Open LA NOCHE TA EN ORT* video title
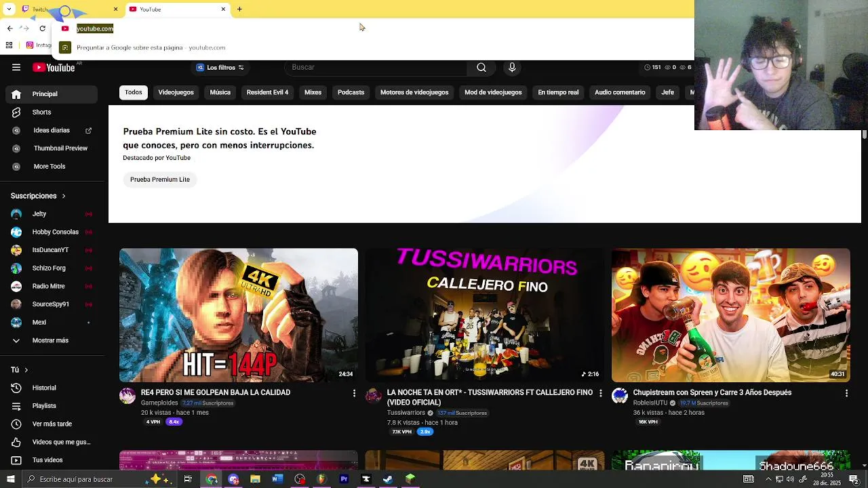This screenshot has height=488, width=868. 490,397
